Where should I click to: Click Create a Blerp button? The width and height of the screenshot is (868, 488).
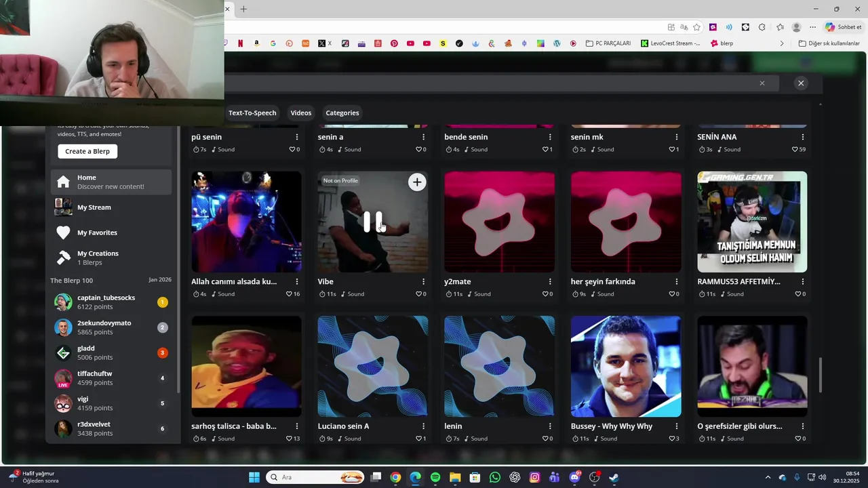pos(87,151)
